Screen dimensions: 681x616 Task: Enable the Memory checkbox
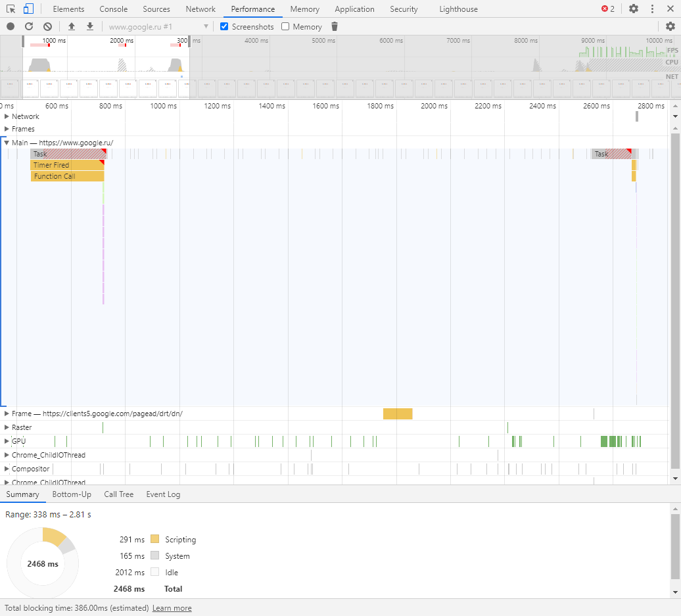pyautogui.click(x=285, y=26)
